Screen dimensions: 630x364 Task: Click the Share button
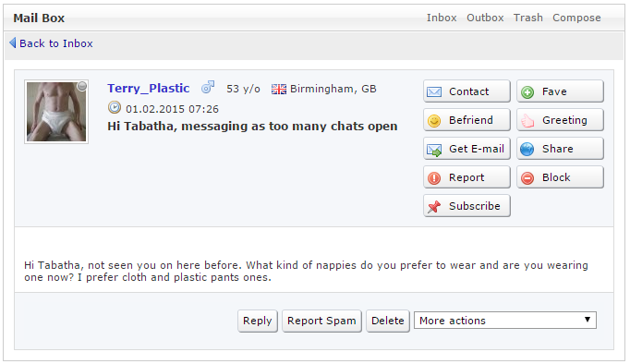[560, 149]
